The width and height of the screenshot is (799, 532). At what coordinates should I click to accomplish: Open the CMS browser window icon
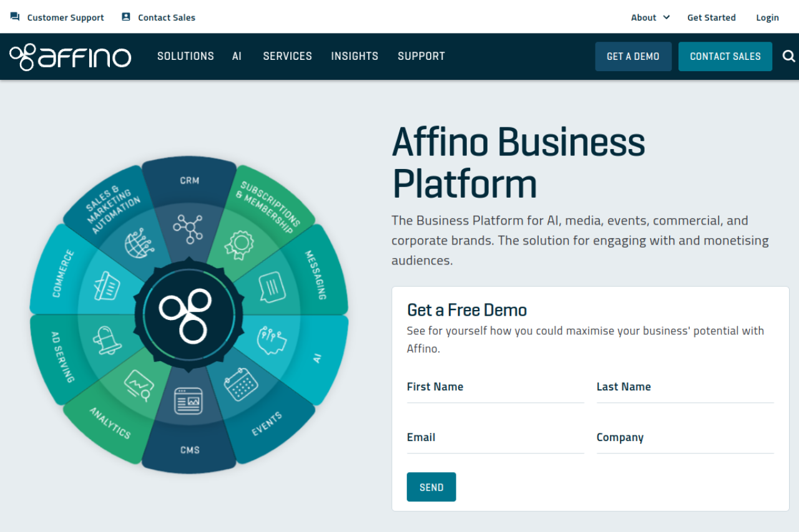click(x=189, y=401)
